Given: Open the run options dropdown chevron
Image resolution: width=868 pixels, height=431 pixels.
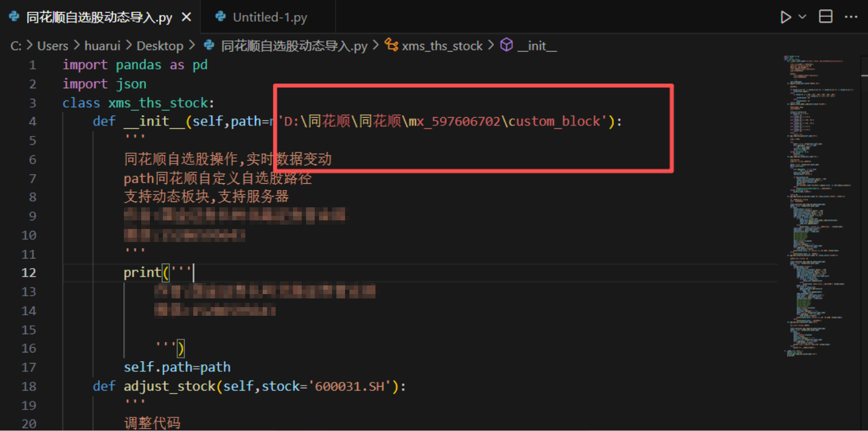Looking at the screenshot, I should click(x=802, y=17).
